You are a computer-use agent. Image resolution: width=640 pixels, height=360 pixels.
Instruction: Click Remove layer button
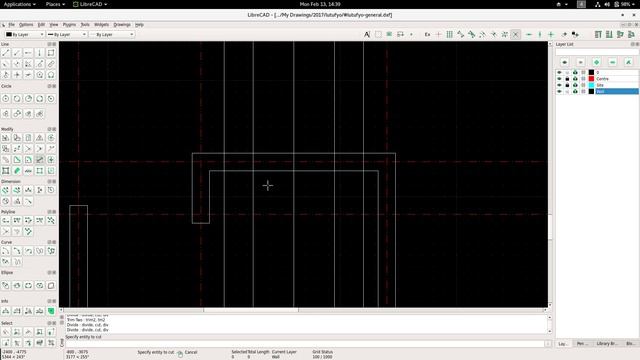tap(612, 62)
